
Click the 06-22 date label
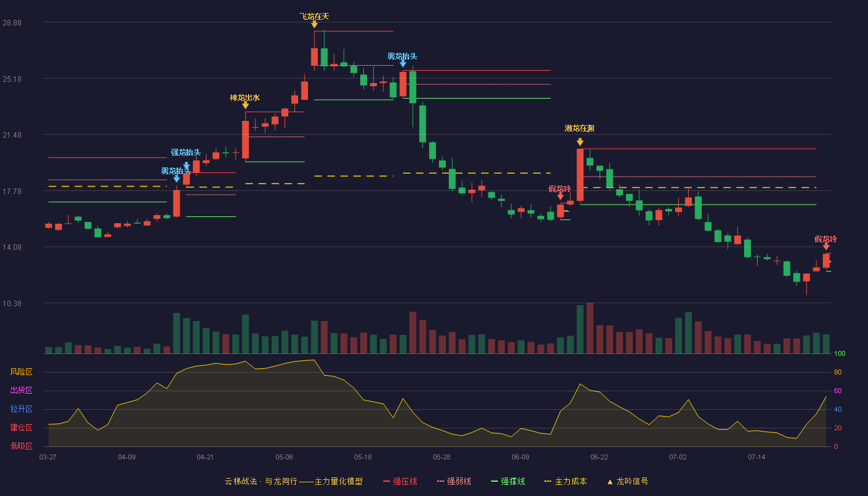pyautogui.click(x=599, y=457)
